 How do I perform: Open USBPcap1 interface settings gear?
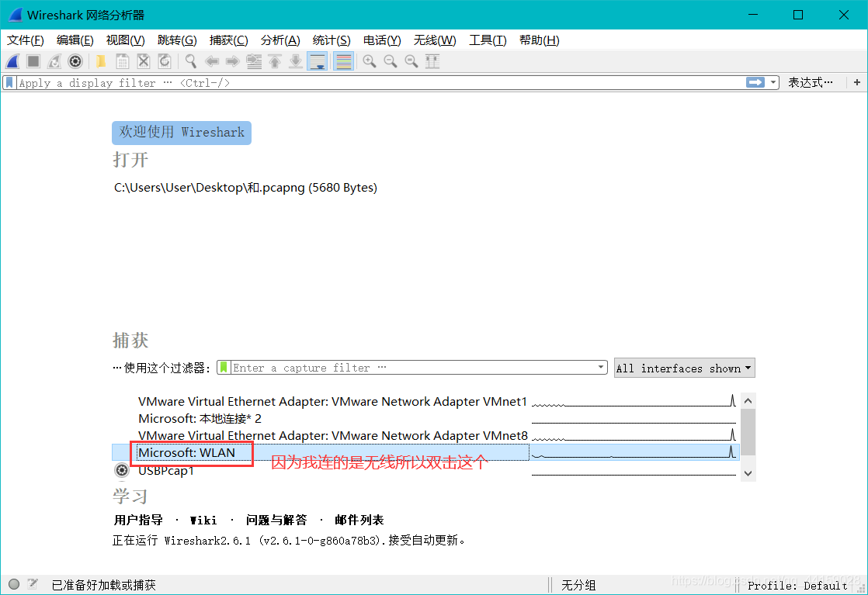121,471
